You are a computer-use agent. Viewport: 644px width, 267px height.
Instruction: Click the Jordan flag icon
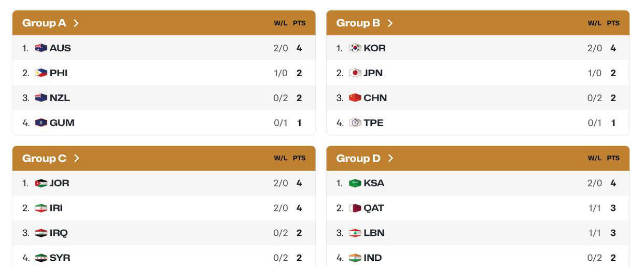click(x=41, y=183)
